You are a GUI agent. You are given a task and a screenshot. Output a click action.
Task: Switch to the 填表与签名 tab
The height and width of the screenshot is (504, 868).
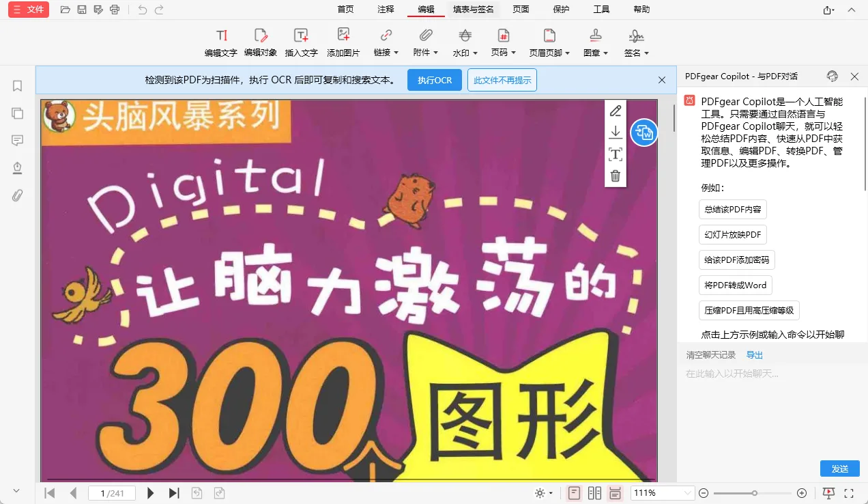(474, 10)
